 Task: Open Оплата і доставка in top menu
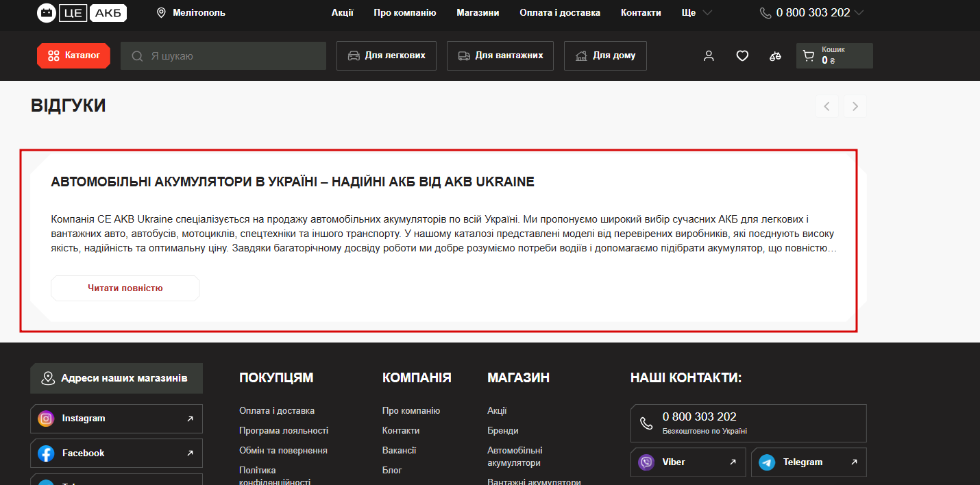[x=560, y=13]
